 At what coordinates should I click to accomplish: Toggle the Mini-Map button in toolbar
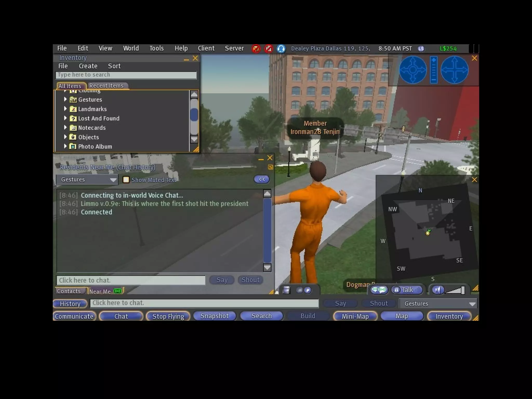tap(355, 316)
